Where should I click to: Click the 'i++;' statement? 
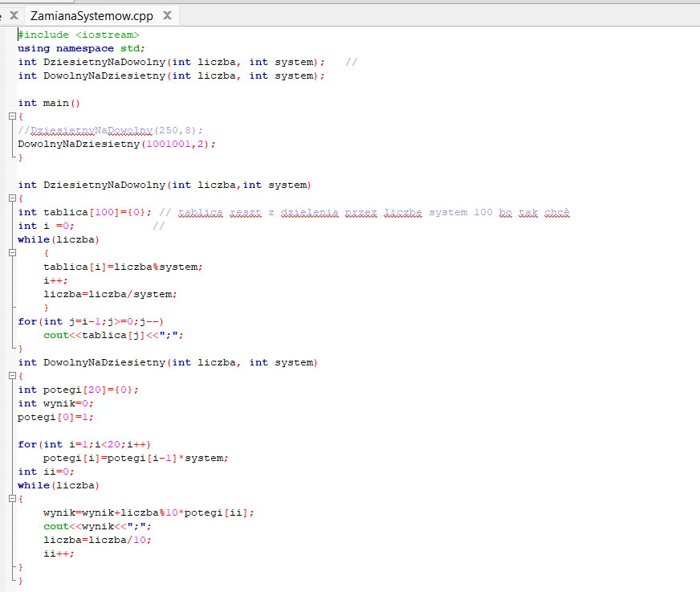coord(56,280)
